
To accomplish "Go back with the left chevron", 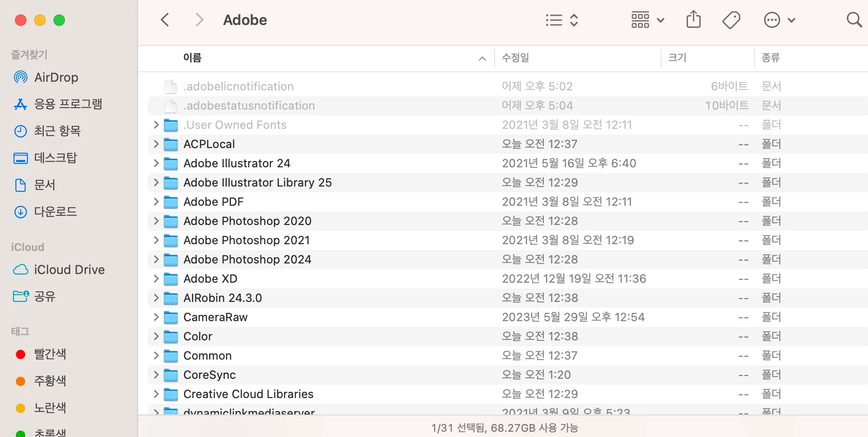I will pos(165,20).
